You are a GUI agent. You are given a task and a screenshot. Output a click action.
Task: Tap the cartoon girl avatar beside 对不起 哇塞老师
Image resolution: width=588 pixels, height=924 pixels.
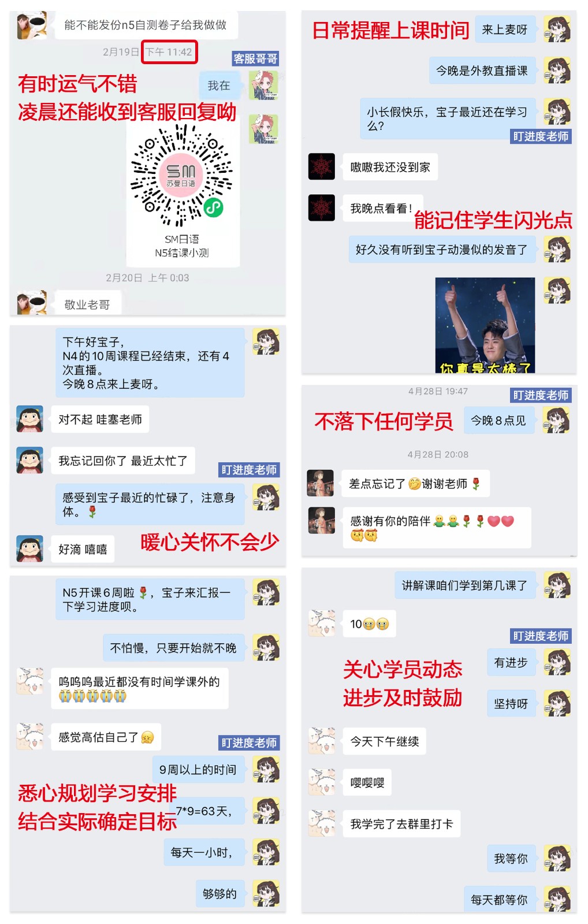(x=30, y=419)
